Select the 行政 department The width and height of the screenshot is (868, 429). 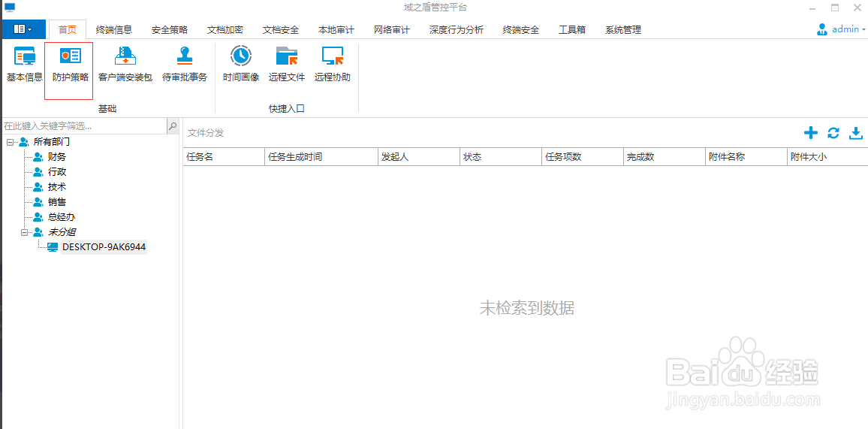coord(57,172)
